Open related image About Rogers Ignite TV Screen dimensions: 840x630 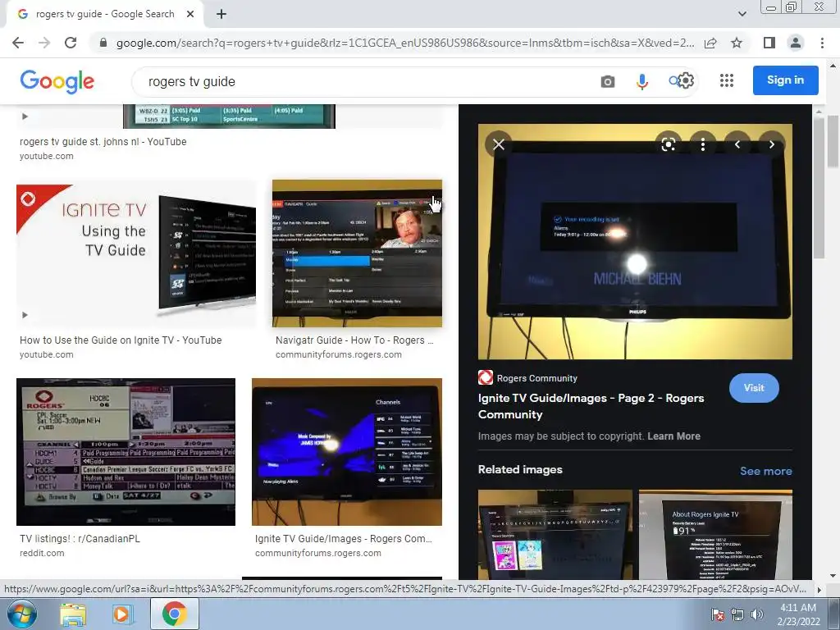coord(715,534)
